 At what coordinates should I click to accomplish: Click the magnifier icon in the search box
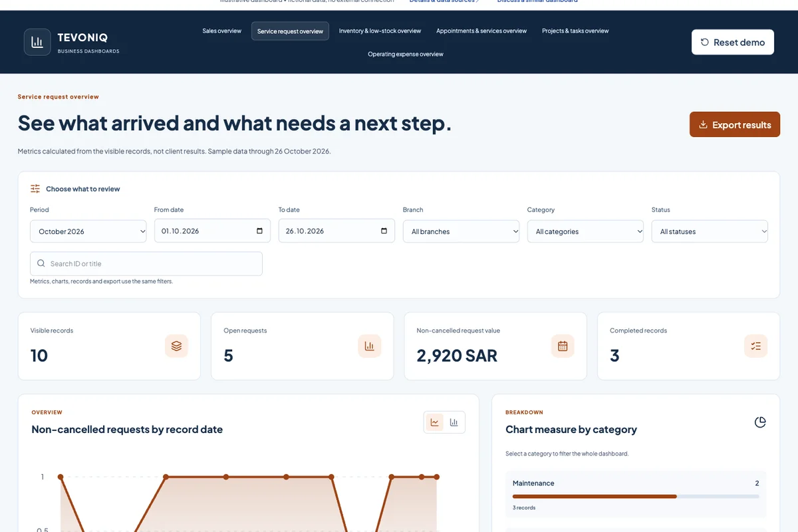[41, 263]
